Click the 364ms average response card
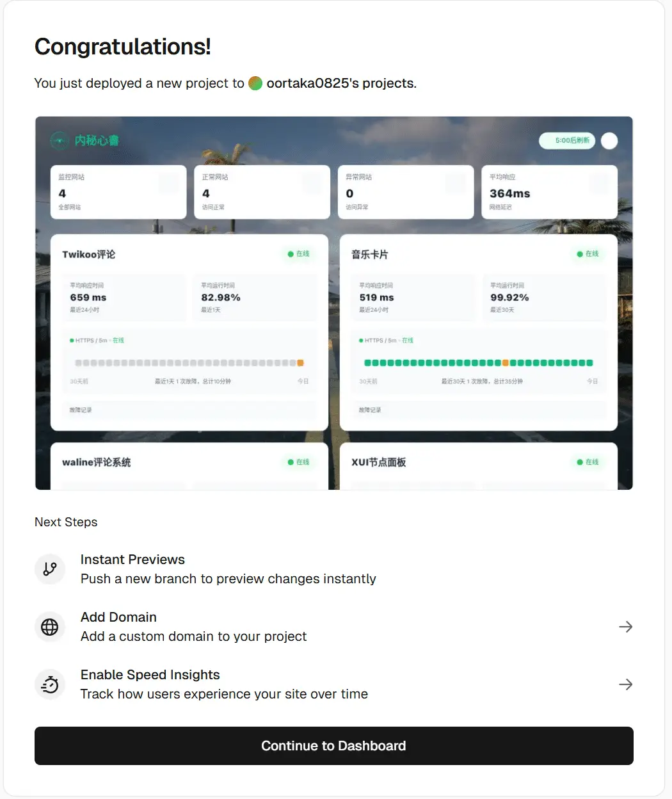 click(x=549, y=192)
